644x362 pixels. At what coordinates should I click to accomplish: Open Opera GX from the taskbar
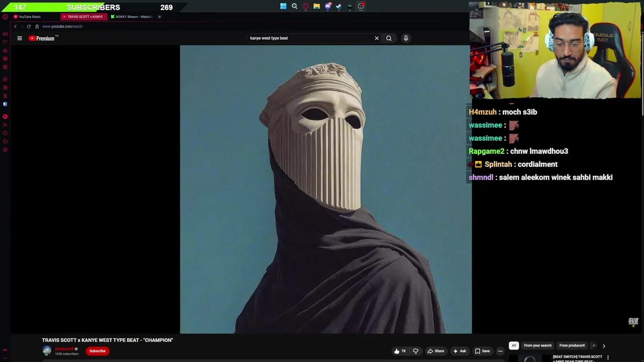[x=305, y=6]
